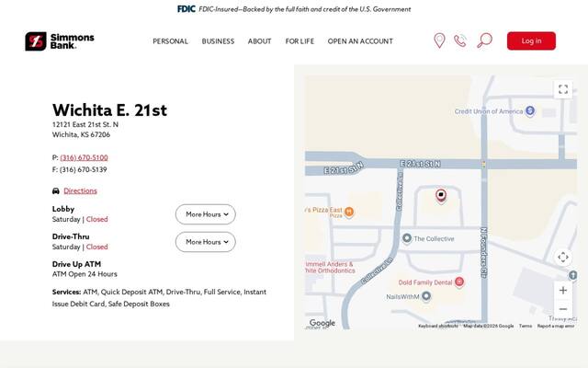Click E 21st St N road label
The height and width of the screenshot is (368, 588).
420,164
